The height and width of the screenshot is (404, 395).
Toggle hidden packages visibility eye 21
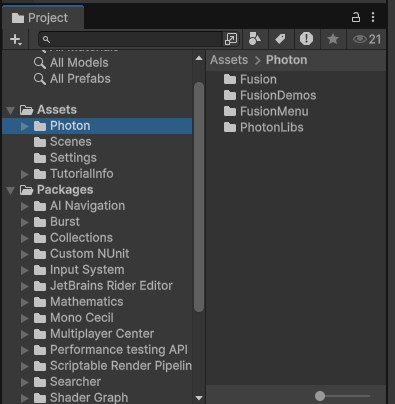click(x=367, y=39)
